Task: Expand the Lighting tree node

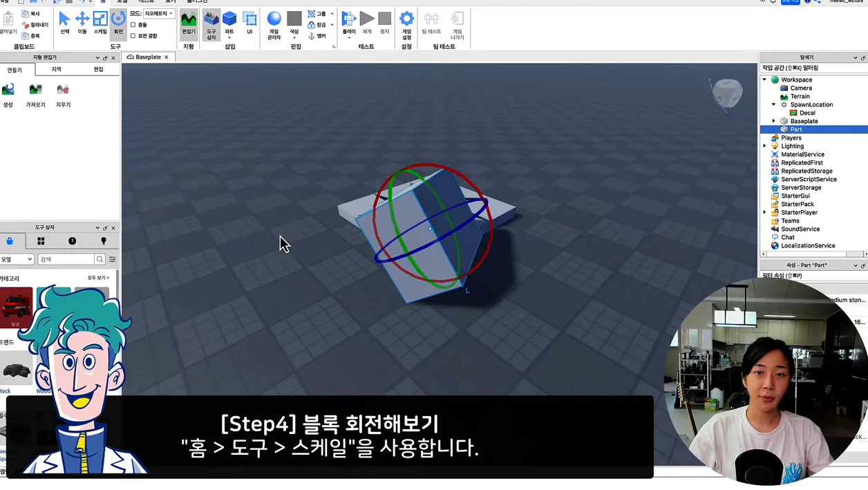Action: pyautogui.click(x=764, y=146)
